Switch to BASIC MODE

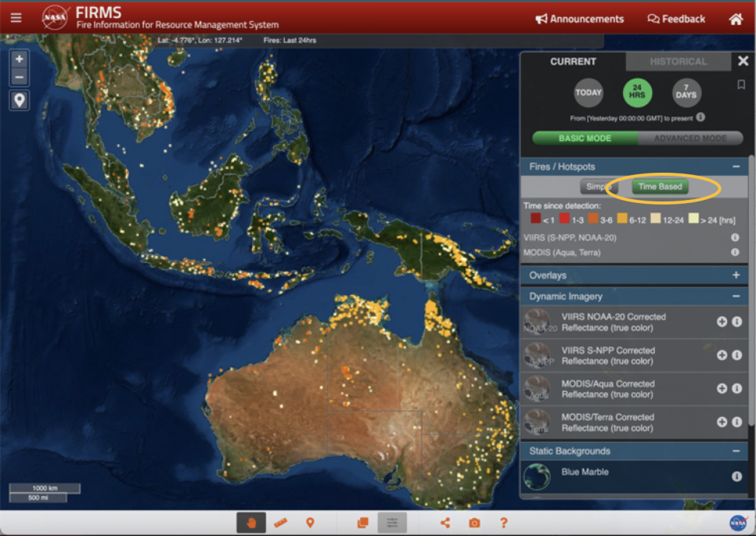point(585,138)
